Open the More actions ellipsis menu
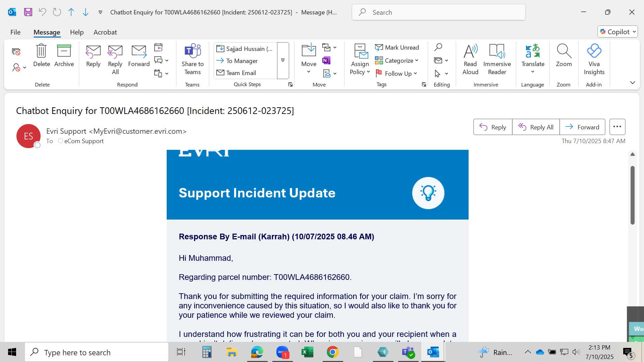The height and width of the screenshot is (362, 644). tap(618, 127)
